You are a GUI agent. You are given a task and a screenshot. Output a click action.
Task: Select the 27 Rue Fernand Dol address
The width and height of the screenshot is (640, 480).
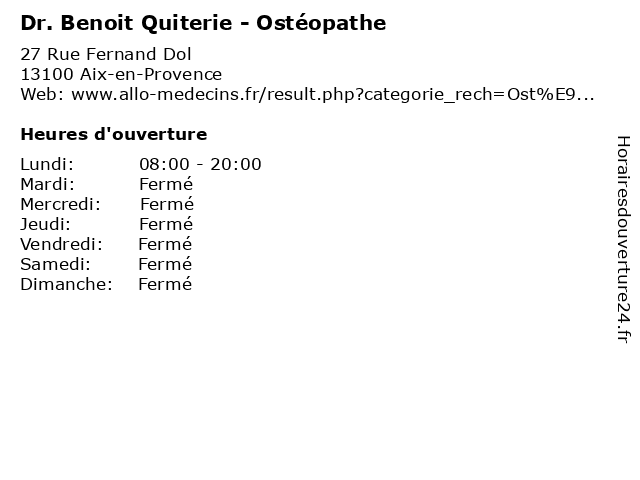coord(105,54)
